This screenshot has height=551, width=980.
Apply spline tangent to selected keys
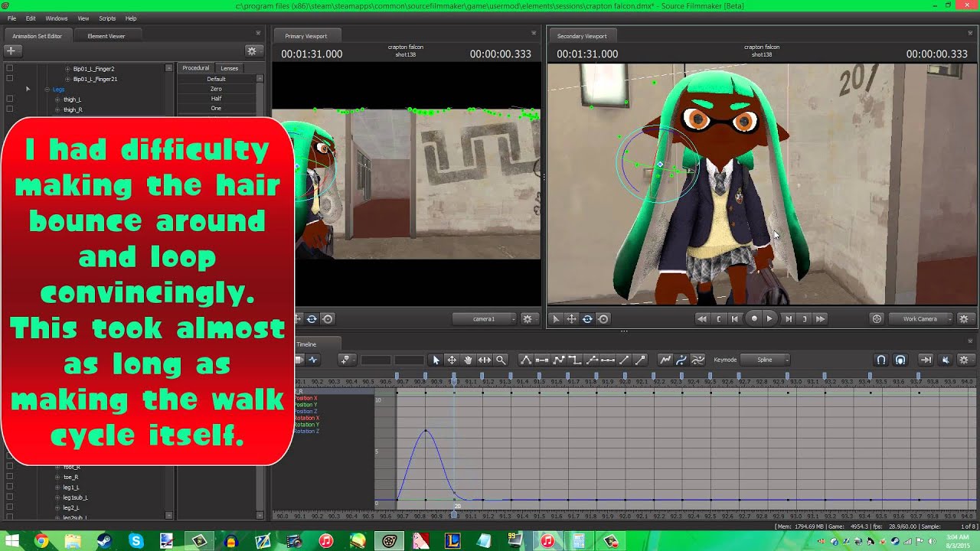pyautogui.click(x=526, y=360)
